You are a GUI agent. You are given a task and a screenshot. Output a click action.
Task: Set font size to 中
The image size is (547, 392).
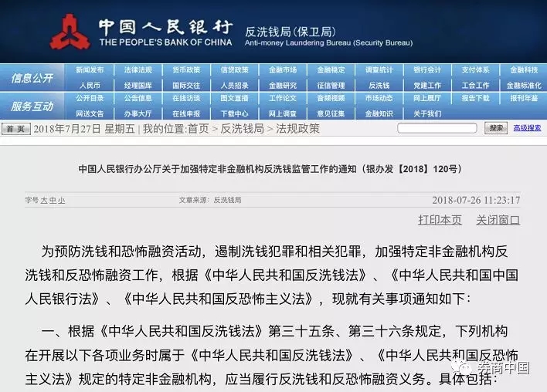click(x=53, y=201)
